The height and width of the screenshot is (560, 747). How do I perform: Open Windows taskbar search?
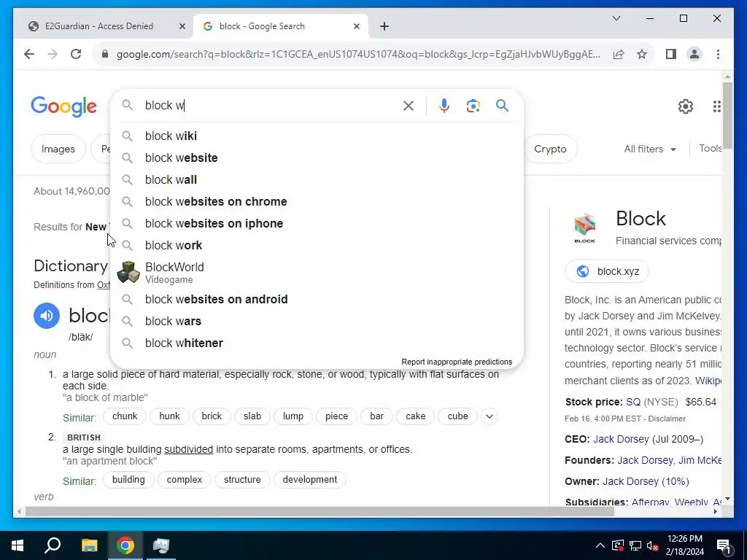(x=53, y=545)
